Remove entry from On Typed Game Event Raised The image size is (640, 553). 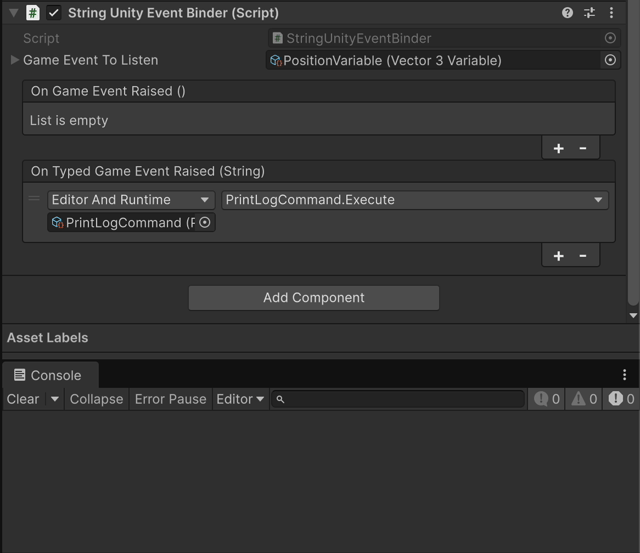point(582,256)
